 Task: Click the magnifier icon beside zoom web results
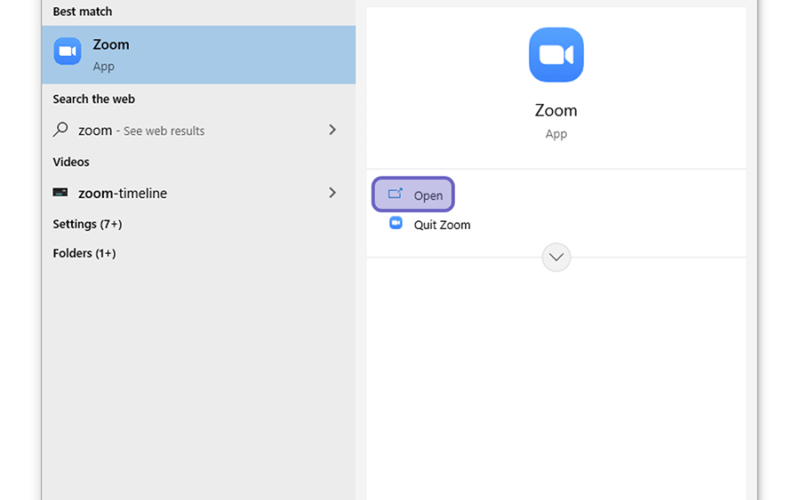pyautogui.click(x=60, y=130)
